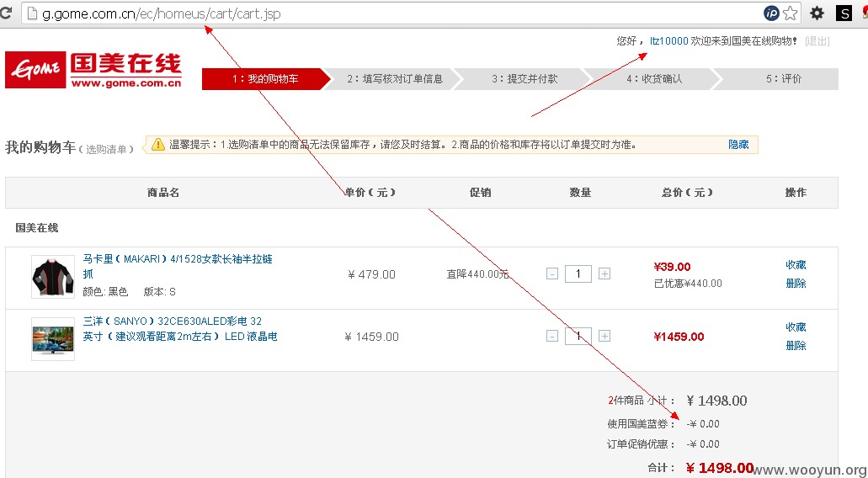Decrease quantity of the MAKARI jacket
This screenshot has width=868, height=478.
(x=552, y=274)
